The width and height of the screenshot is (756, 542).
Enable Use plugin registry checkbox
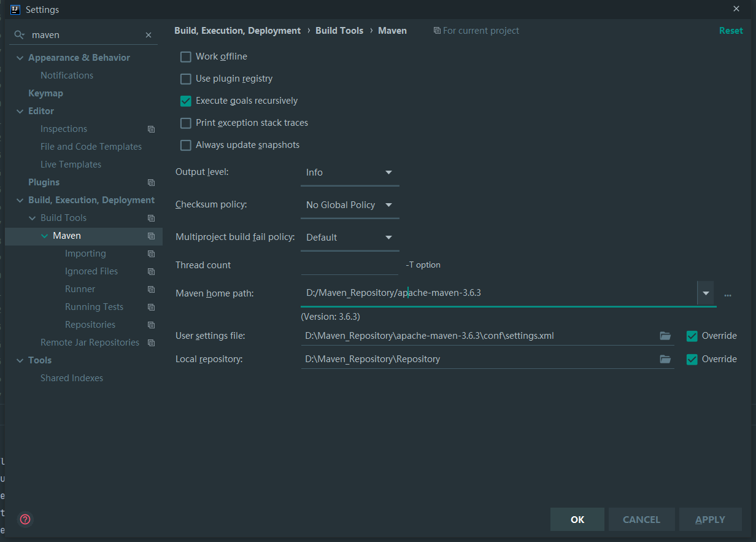(186, 79)
